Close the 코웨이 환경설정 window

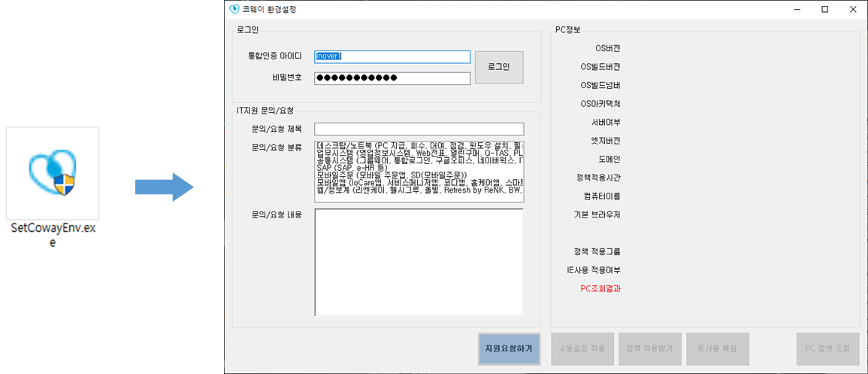852,10
